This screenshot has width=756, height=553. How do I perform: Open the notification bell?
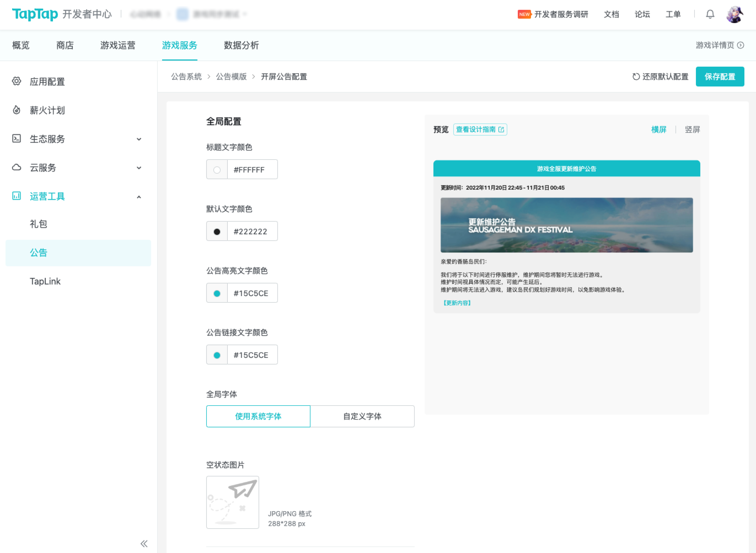[710, 14]
